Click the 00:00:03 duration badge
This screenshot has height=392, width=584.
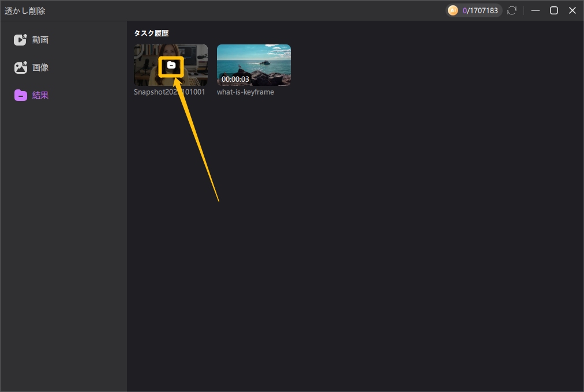click(235, 79)
